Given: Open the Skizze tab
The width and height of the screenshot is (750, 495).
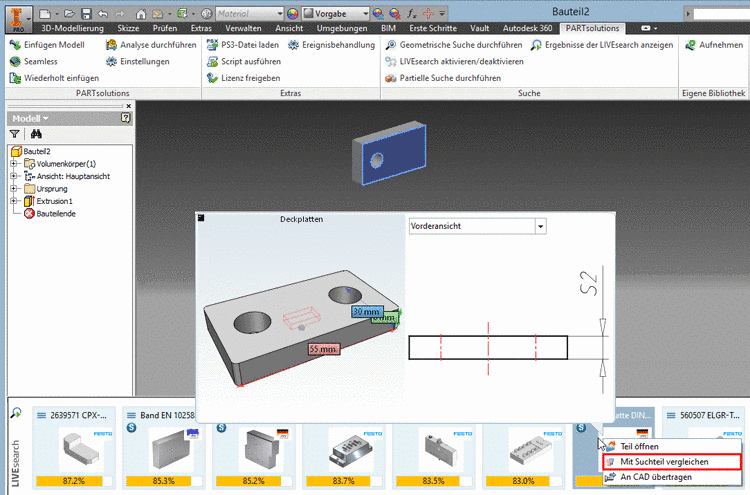Looking at the screenshot, I should pyautogui.click(x=128, y=28).
